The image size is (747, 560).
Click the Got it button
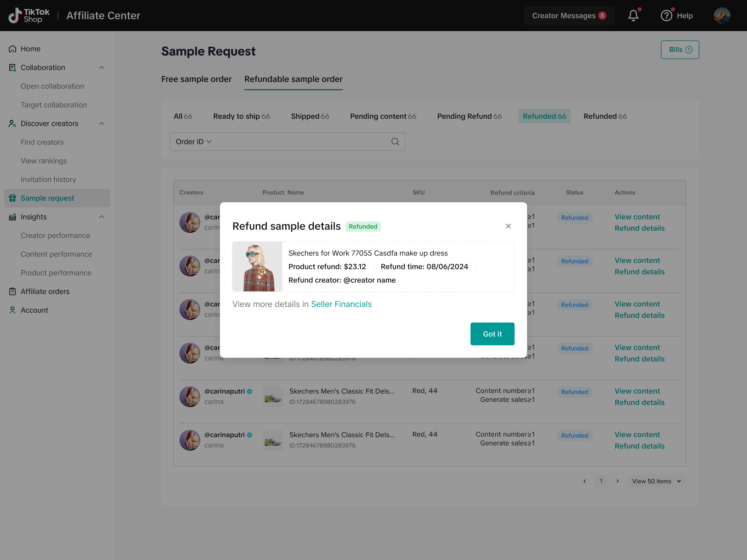click(x=492, y=334)
